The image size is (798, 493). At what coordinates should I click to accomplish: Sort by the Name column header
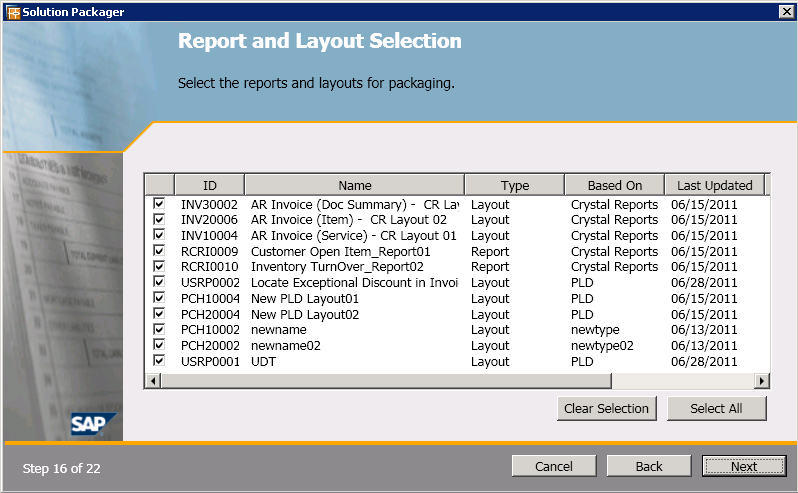click(355, 185)
